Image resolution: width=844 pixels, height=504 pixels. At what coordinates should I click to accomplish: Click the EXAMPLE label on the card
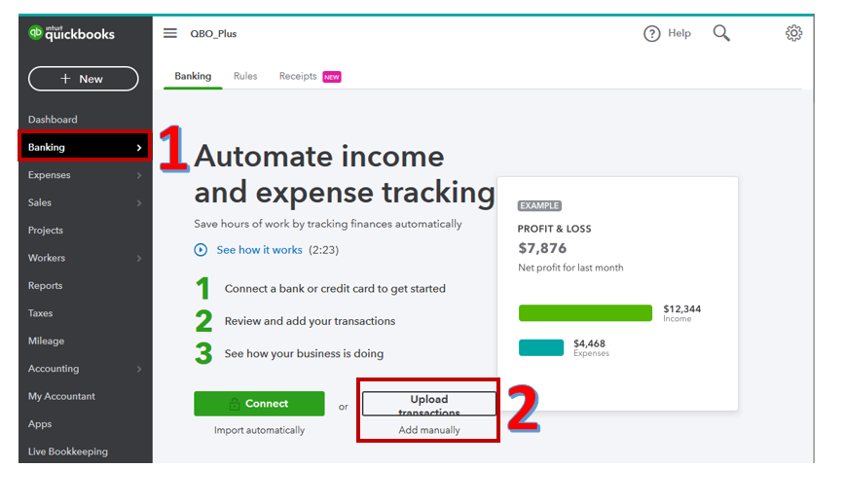pyautogui.click(x=539, y=205)
